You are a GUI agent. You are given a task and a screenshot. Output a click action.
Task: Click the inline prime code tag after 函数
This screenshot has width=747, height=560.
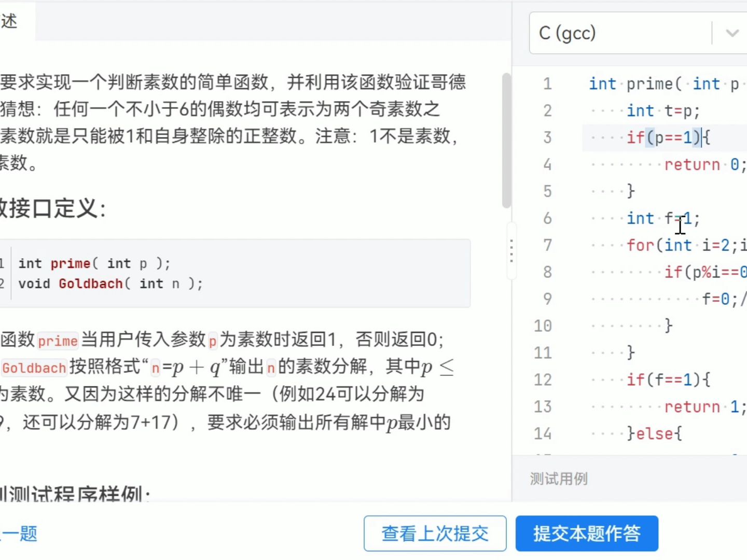point(58,341)
